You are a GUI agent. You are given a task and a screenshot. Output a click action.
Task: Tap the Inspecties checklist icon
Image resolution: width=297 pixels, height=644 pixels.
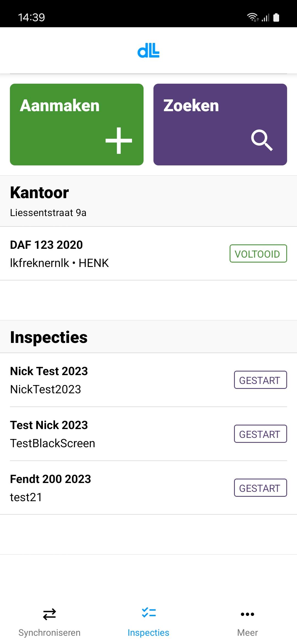tap(148, 613)
